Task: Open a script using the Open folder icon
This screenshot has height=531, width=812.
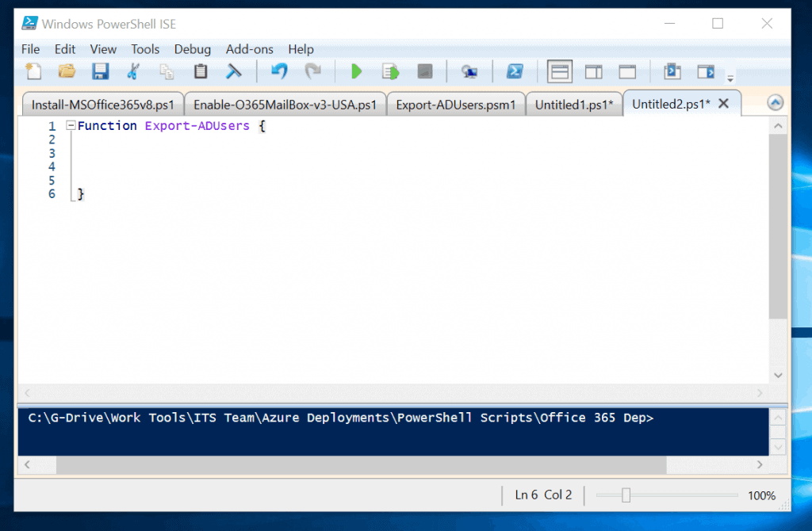Action: pyautogui.click(x=67, y=71)
